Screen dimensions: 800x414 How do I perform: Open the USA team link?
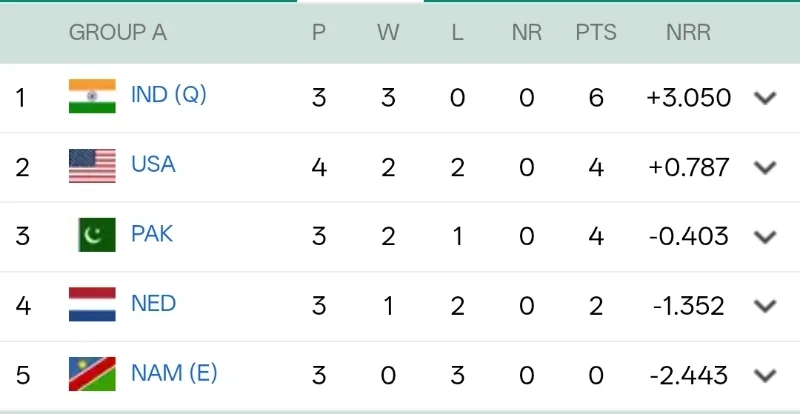tap(153, 164)
